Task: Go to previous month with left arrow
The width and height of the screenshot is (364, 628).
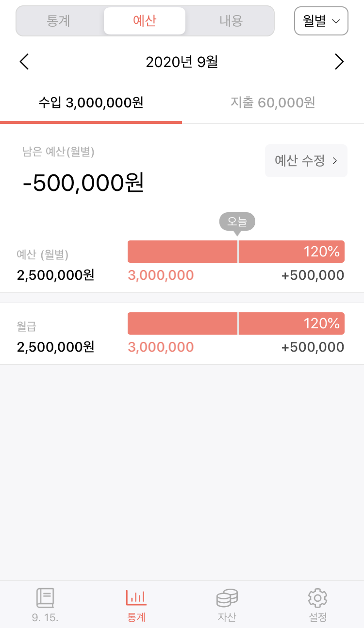Action: [24, 62]
